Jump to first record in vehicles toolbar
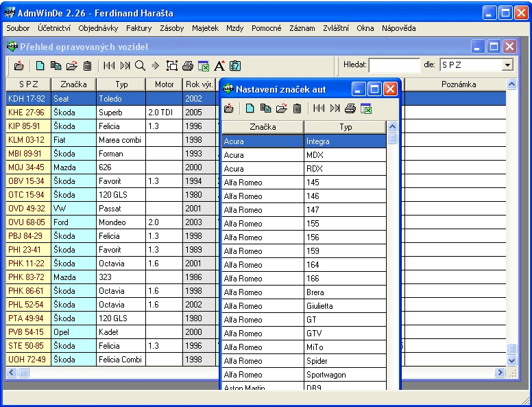Viewport: 532px width, 407px height. pyautogui.click(x=109, y=66)
